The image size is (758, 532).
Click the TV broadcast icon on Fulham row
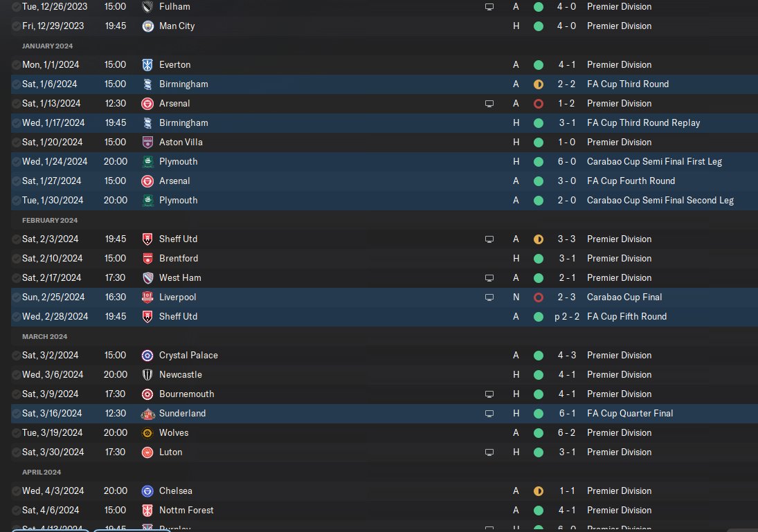(489, 7)
